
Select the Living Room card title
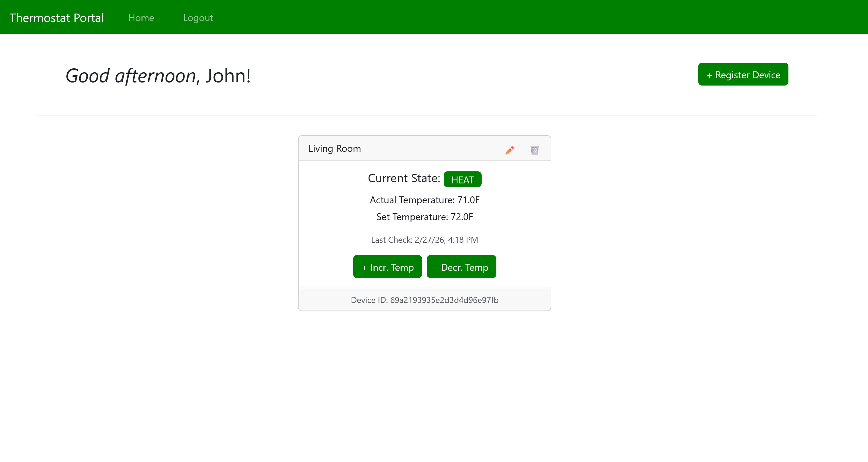(x=335, y=148)
